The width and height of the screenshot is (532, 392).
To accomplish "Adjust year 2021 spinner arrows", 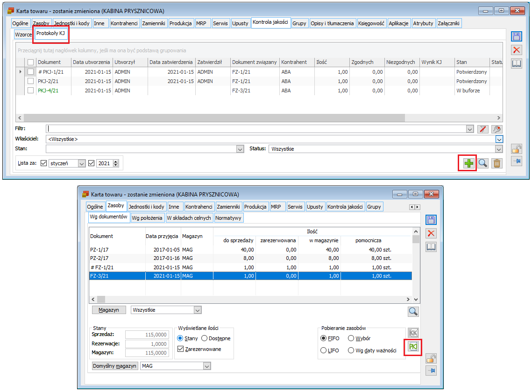I will pyautogui.click(x=116, y=163).
